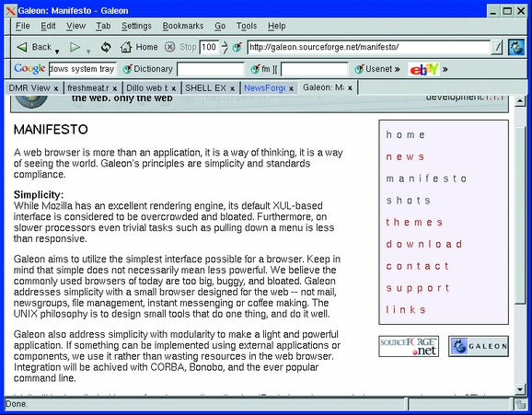
Task: Click the zoom level stepper arrows
Action: [225, 47]
